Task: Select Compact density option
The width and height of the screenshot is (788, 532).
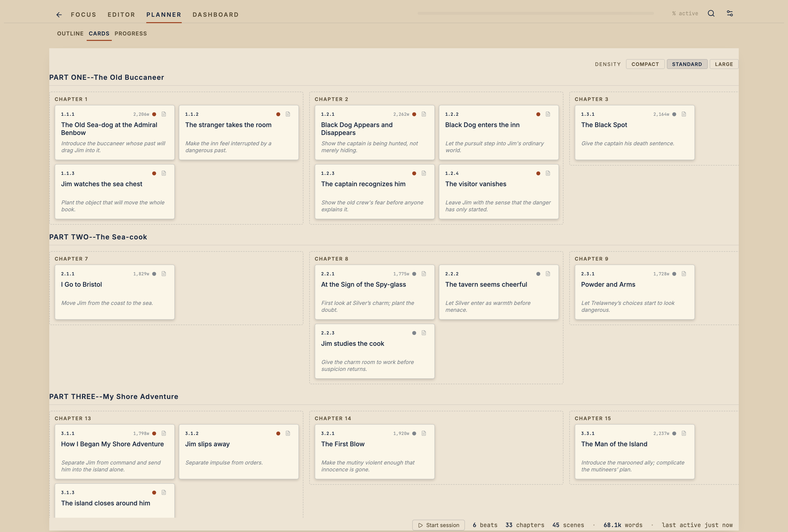Action: pos(645,64)
